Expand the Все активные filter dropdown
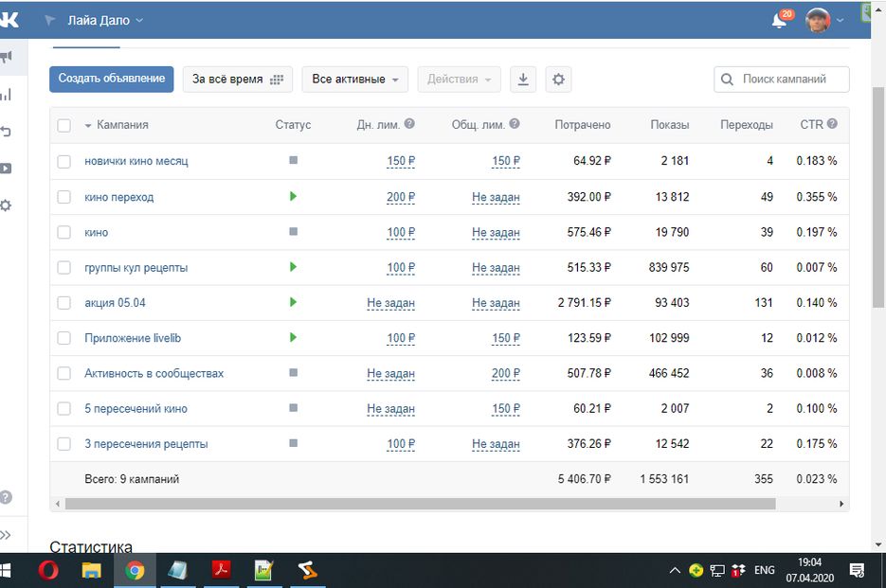This screenshot has width=886, height=588. point(354,80)
